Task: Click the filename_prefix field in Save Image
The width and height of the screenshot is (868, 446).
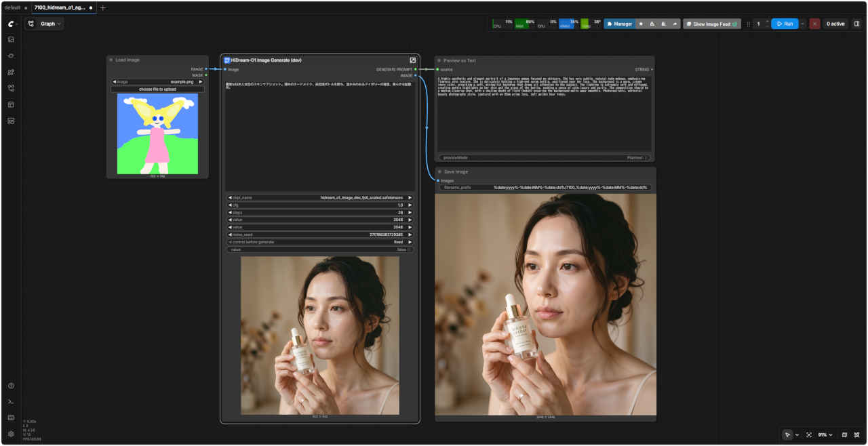Action: coord(546,187)
